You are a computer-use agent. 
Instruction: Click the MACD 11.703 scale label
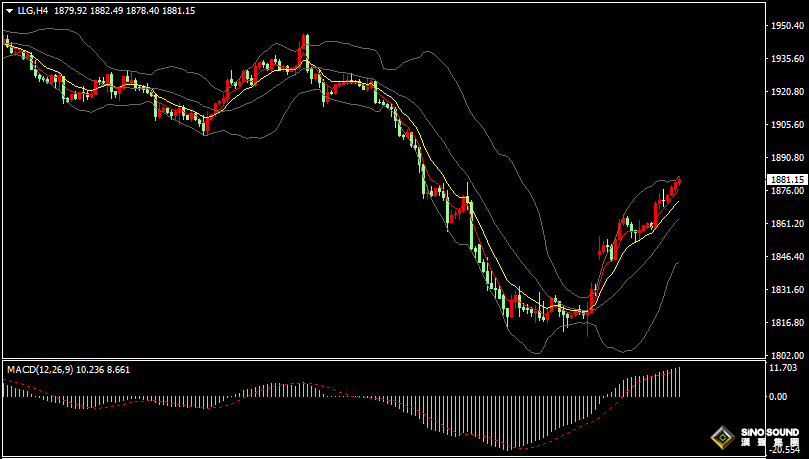tap(782, 368)
